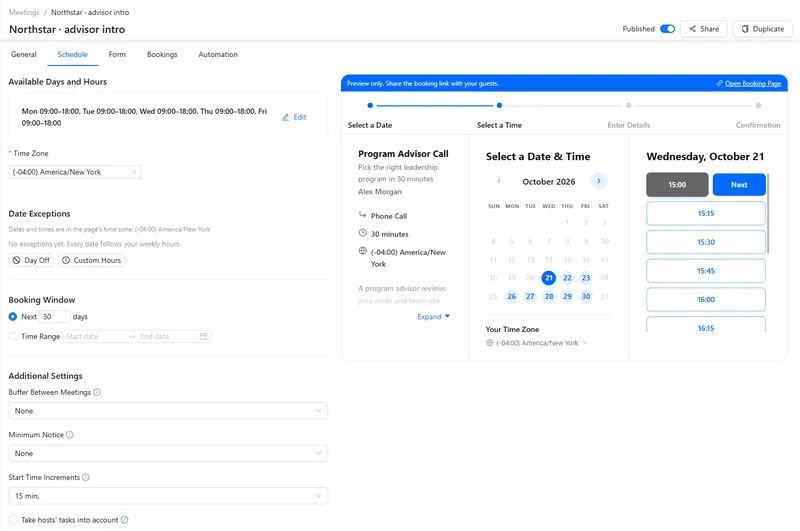800x531 pixels.
Task: Expand the meeting description
Action: [434, 317]
